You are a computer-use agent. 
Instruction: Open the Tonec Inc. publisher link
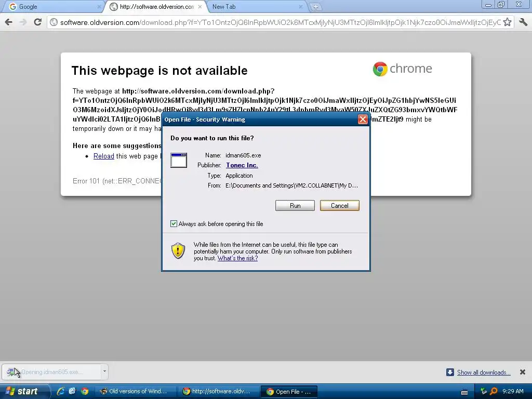(x=242, y=165)
